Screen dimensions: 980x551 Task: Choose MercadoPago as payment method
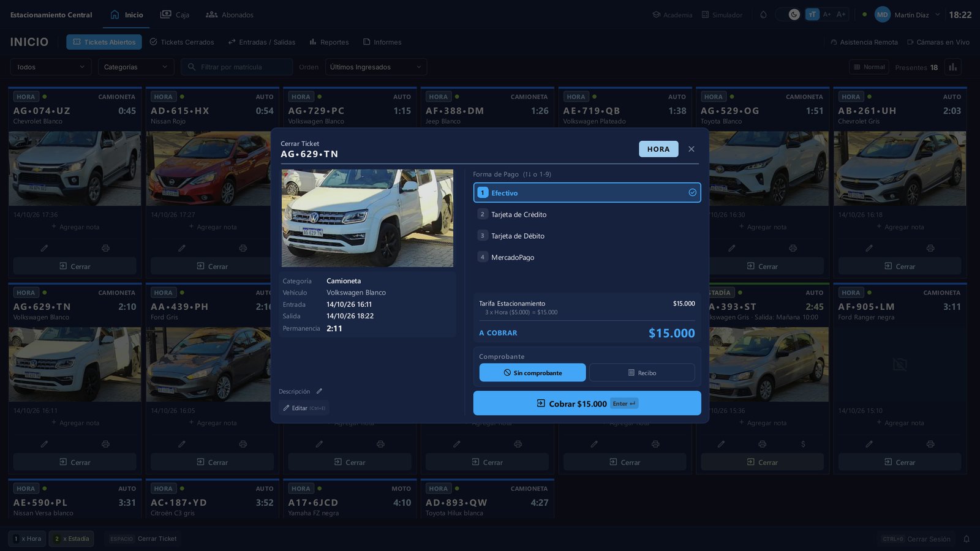[x=587, y=257]
